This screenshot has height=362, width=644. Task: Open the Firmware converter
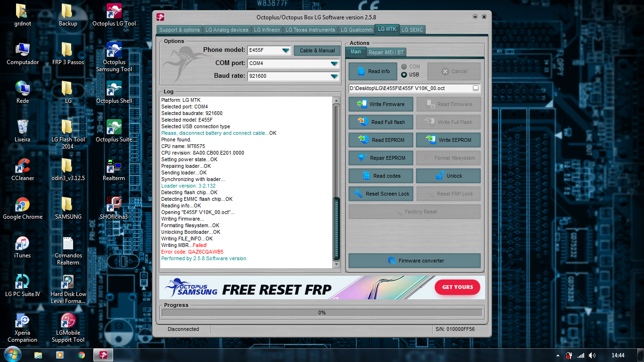point(415,261)
